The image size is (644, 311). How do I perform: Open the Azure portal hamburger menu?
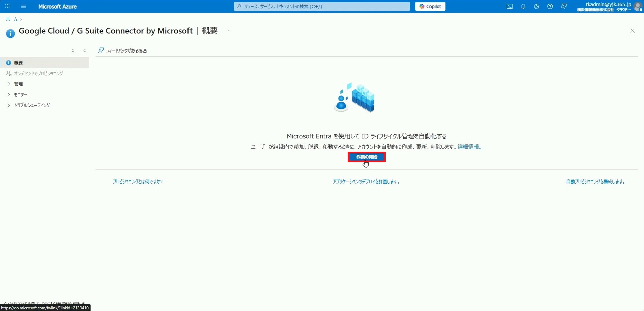coord(23,6)
